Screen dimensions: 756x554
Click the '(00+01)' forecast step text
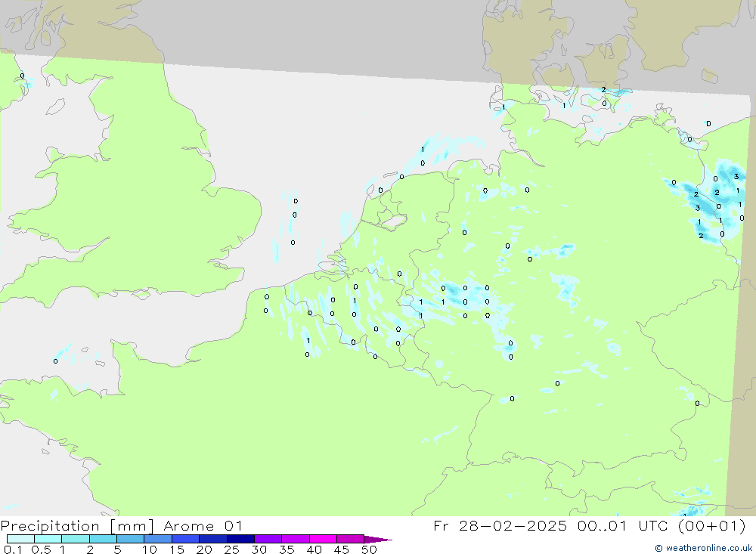point(711,525)
